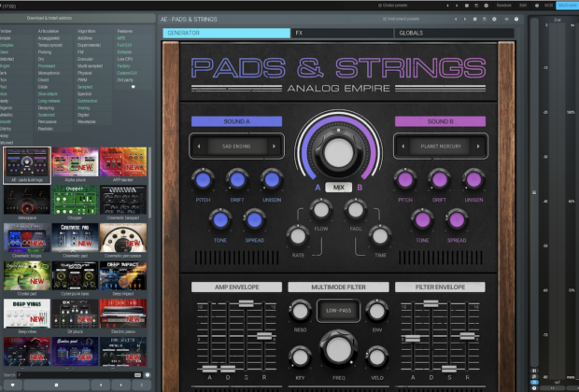The width and height of the screenshot is (579, 392).
Task: Toggle the Processed articulation tag
Action: point(47,65)
